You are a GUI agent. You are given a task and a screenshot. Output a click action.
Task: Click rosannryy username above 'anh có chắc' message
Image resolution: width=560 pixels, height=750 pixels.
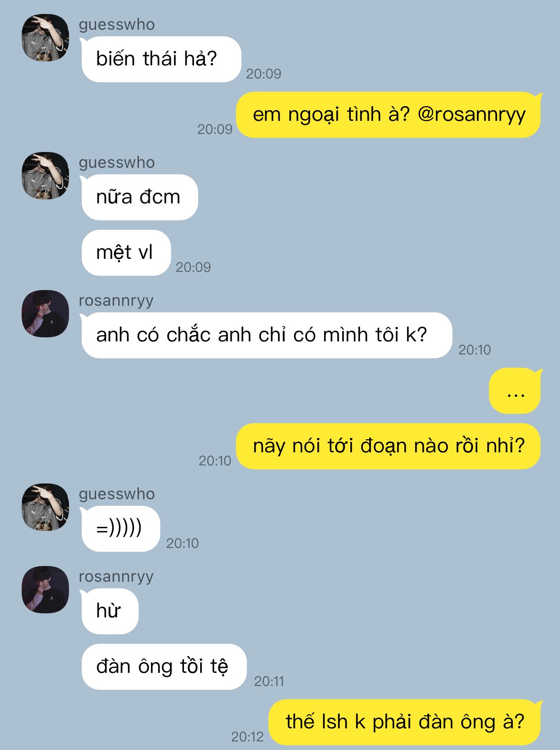[x=116, y=300]
